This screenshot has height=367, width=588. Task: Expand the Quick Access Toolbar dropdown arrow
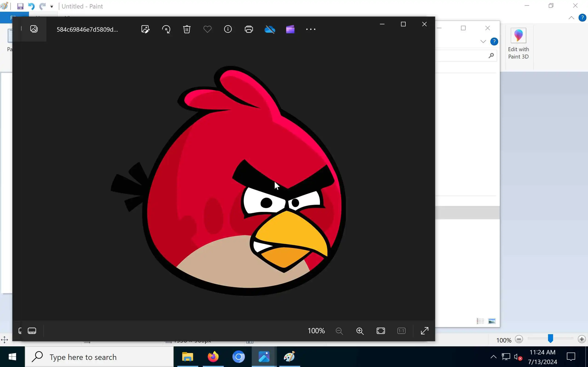coord(52,7)
